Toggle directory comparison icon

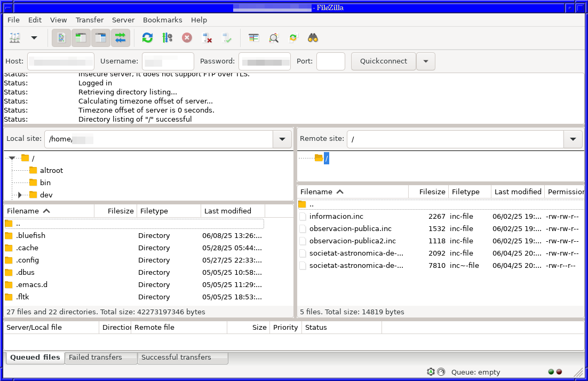click(274, 38)
